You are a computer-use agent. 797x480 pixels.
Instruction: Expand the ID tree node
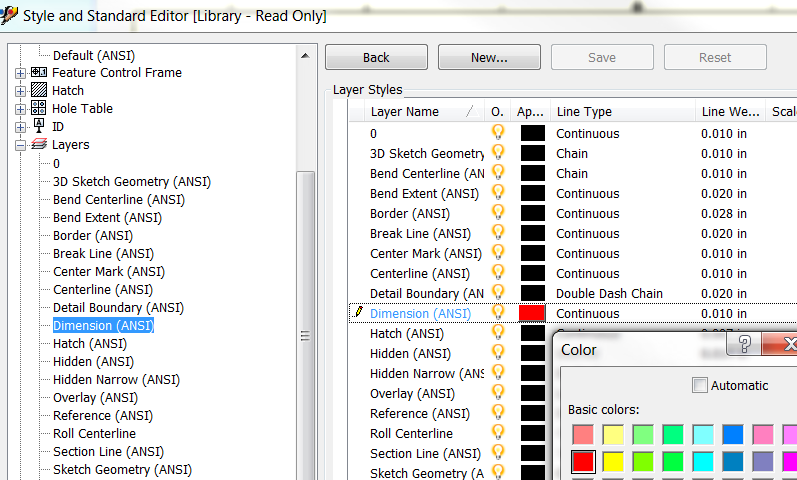(20, 127)
